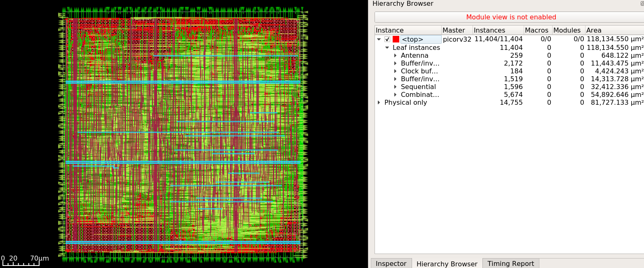644x268 pixels.
Task: Sort instances by the Area column
Action: [592, 30]
